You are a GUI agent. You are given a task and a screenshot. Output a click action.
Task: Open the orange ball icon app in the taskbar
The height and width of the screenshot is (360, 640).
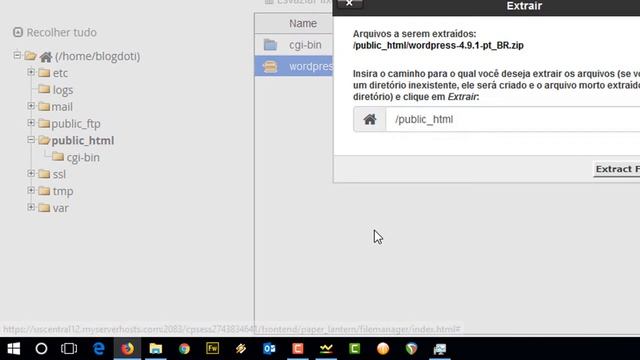[383, 349]
